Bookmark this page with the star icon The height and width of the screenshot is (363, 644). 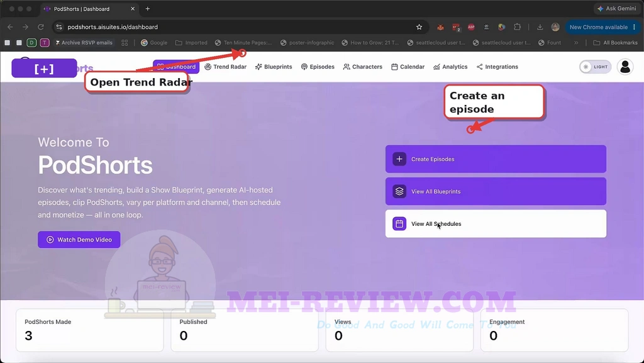(419, 27)
